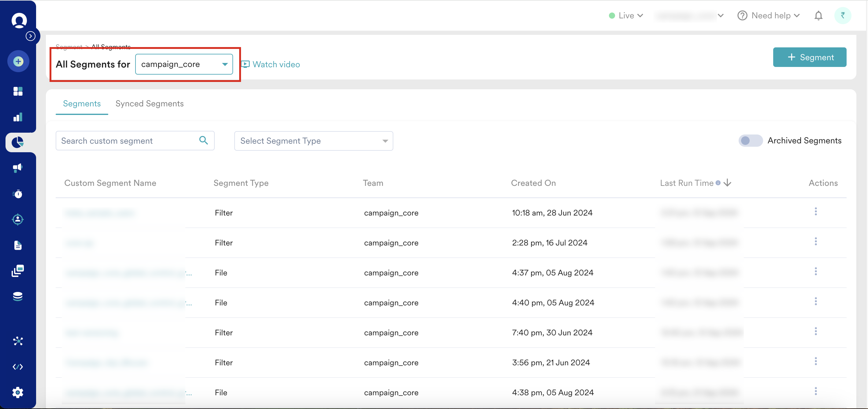Select the Segments tab

click(x=82, y=104)
